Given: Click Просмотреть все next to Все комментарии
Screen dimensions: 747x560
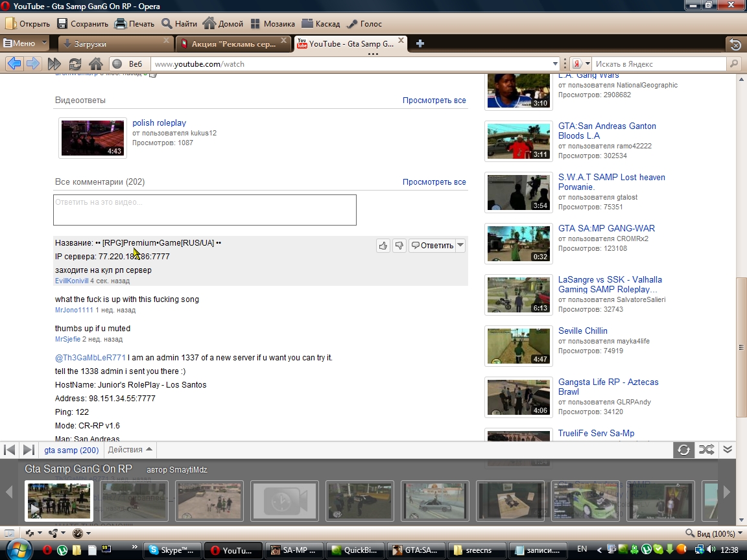Looking at the screenshot, I should pos(434,182).
